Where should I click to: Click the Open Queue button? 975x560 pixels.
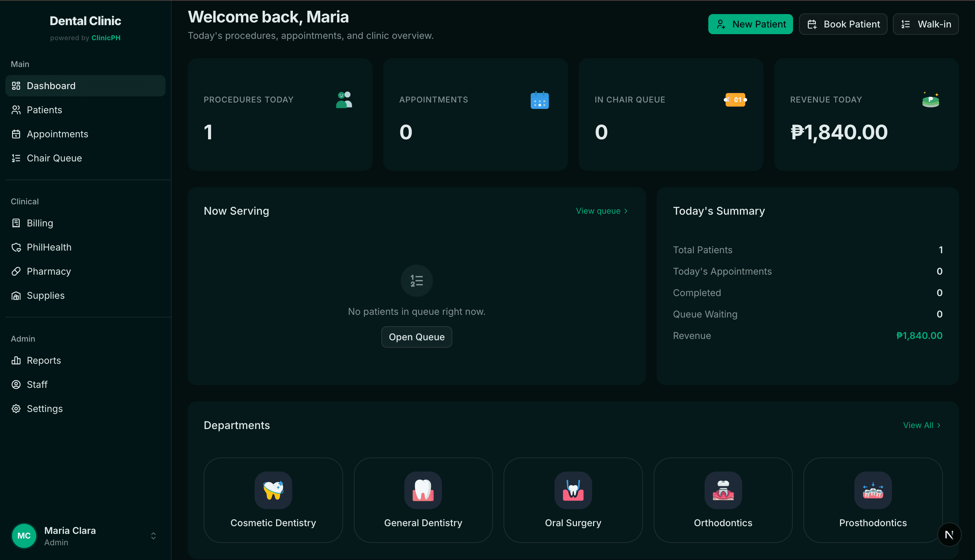pos(416,337)
